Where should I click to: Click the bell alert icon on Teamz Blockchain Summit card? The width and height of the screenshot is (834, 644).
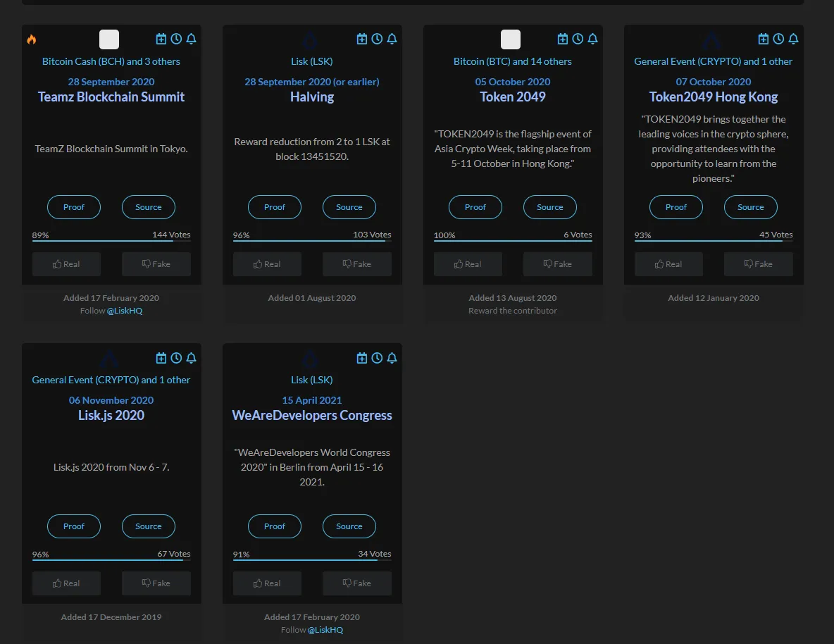pyautogui.click(x=192, y=39)
